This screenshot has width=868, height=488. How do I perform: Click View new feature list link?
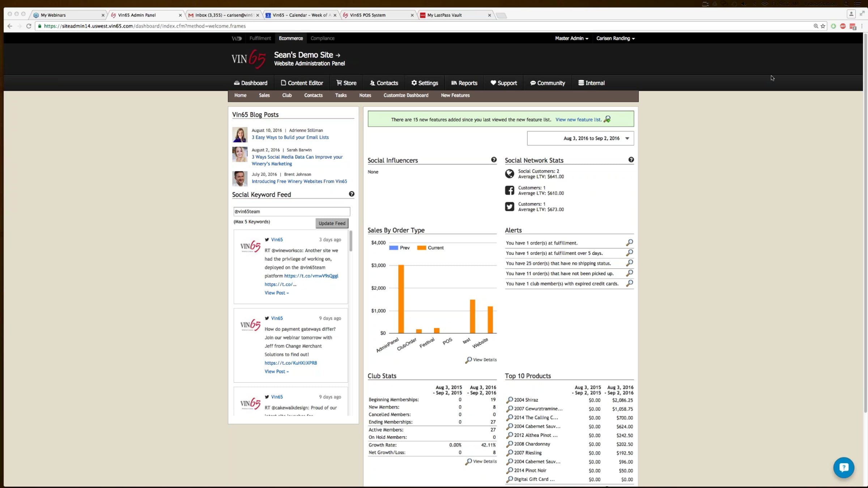pos(578,119)
